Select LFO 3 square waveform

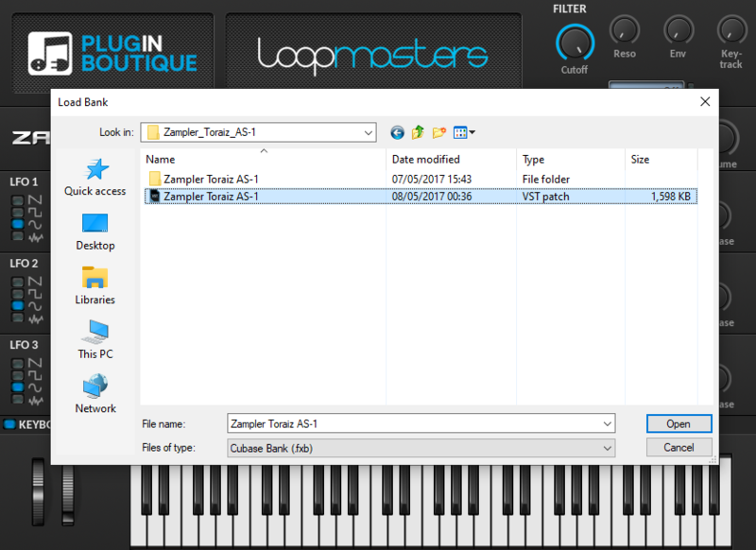[x=17, y=375]
